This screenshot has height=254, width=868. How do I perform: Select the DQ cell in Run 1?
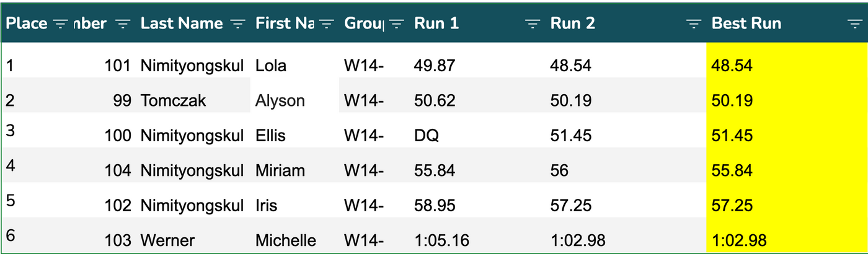coord(427,135)
